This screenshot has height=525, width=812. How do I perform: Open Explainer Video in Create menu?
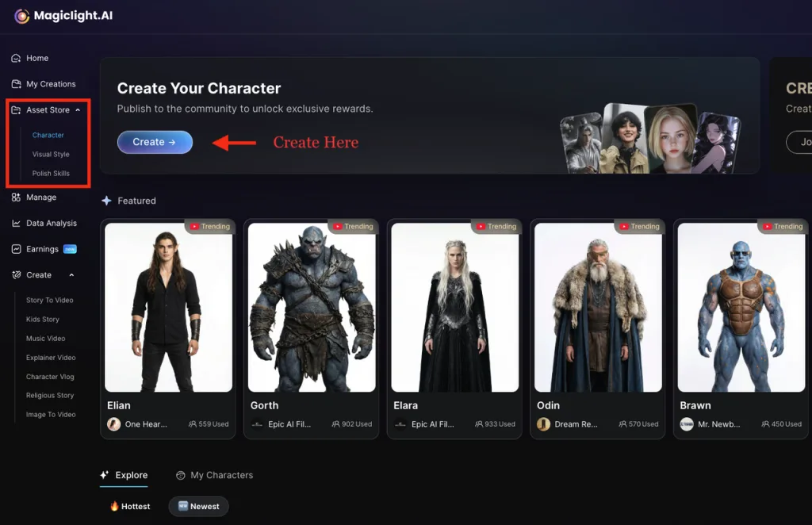click(51, 358)
